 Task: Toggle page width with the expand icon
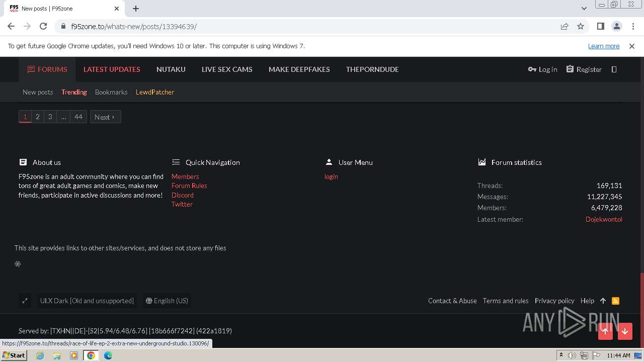pyautogui.click(x=25, y=301)
